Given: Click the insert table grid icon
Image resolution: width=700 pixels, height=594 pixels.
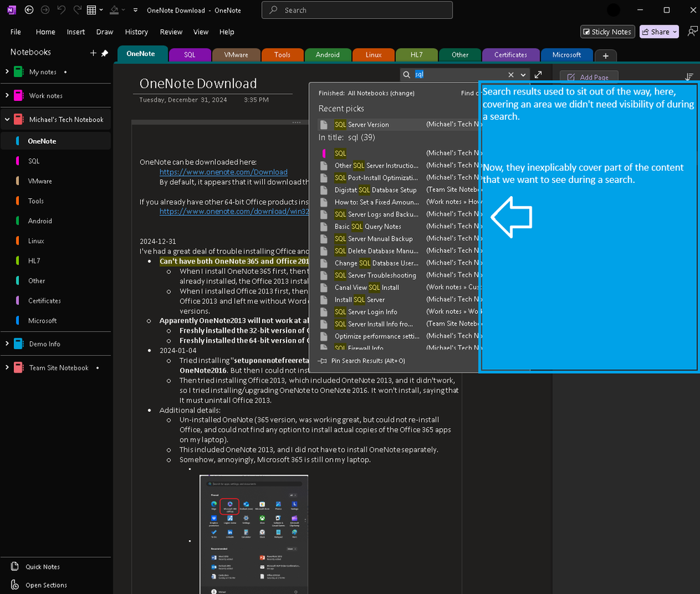Looking at the screenshot, I should (92, 10).
